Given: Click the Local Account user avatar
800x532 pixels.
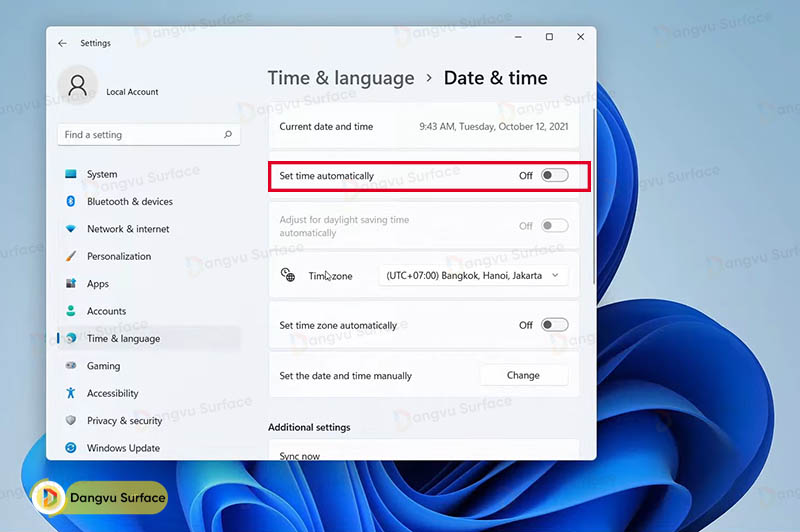Looking at the screenshot, I should click(78, 85).
